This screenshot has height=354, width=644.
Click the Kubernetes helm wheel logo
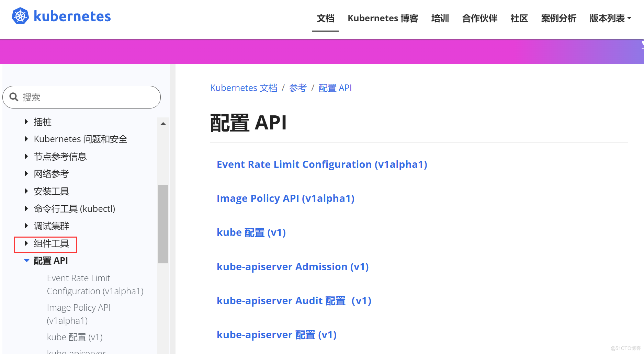[x=20, y=16]
